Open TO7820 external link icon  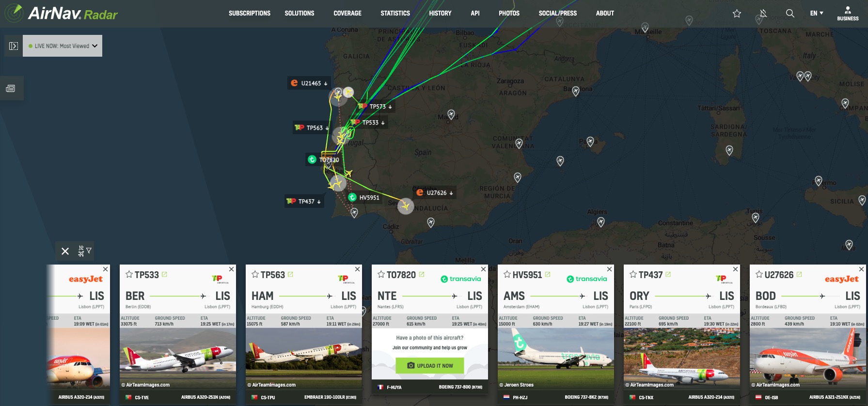[x=422, y=274]
